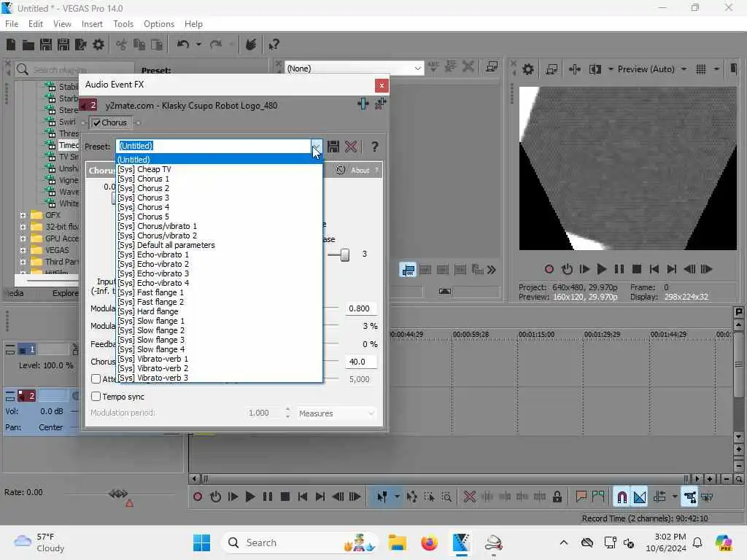
Task: Expand the GPU Accelerated folder
Action: (23, 238)
